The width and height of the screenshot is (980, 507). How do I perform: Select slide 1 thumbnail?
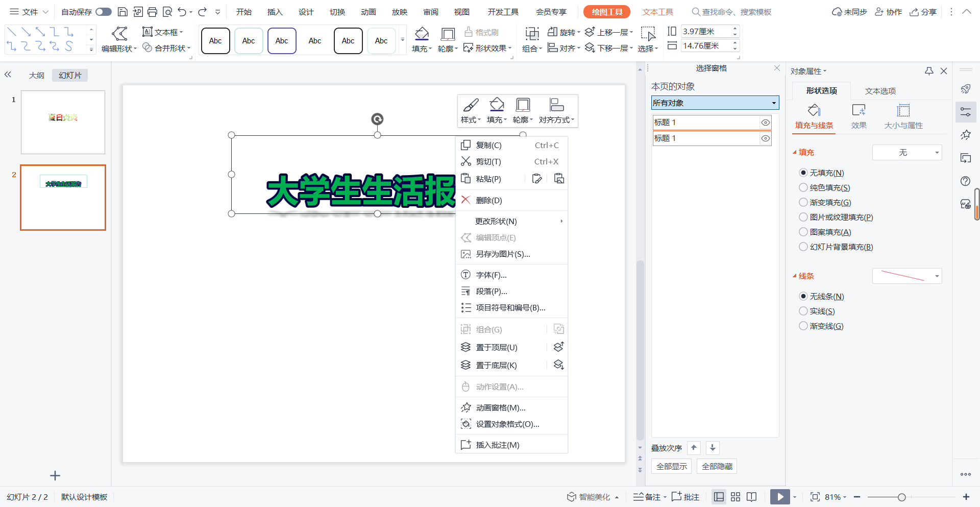pos(63,123)
